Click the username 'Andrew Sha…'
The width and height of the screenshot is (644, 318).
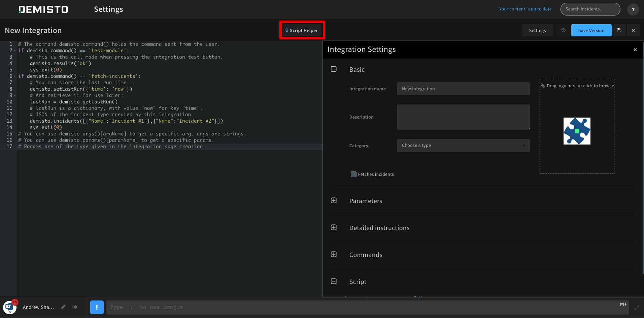(x=38, y=307)
